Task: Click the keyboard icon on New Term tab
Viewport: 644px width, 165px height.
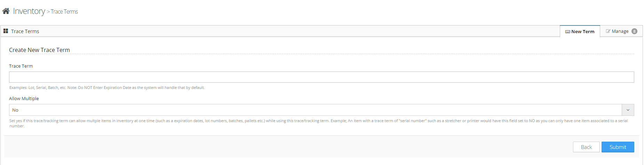Action: [567, 32]
